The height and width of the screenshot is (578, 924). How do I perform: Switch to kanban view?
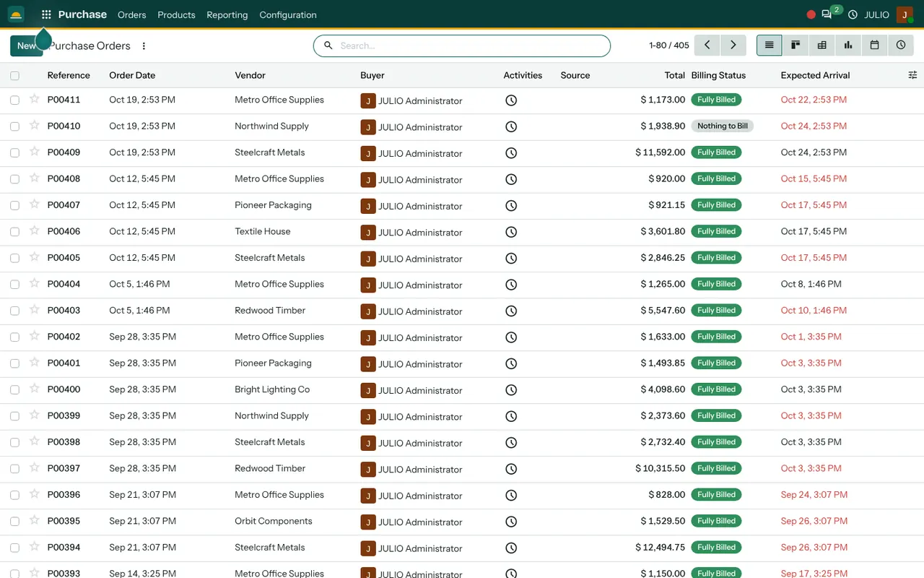(796, 45)
